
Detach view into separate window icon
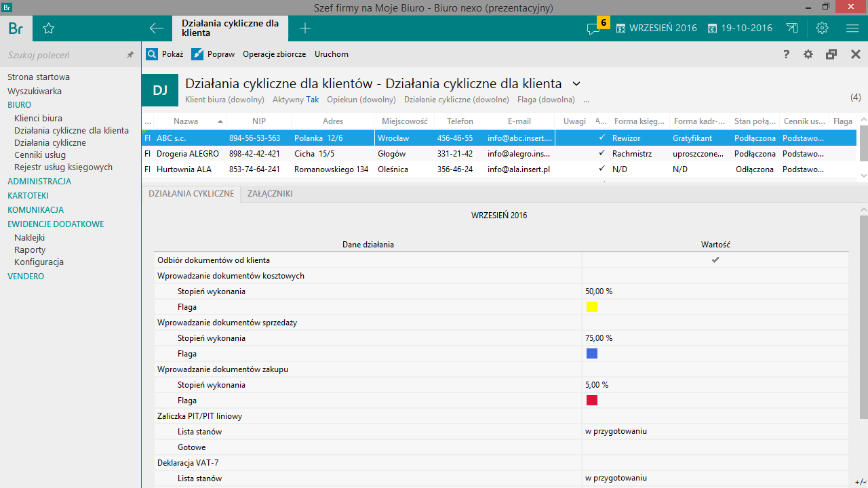(831, 54)
